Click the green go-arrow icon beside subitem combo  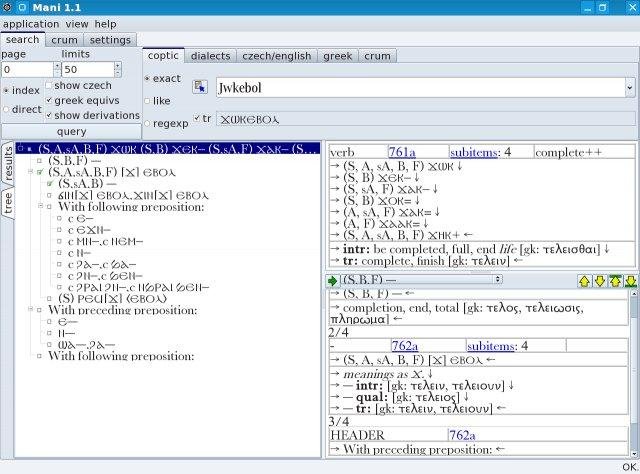click(x=332, y=281)
